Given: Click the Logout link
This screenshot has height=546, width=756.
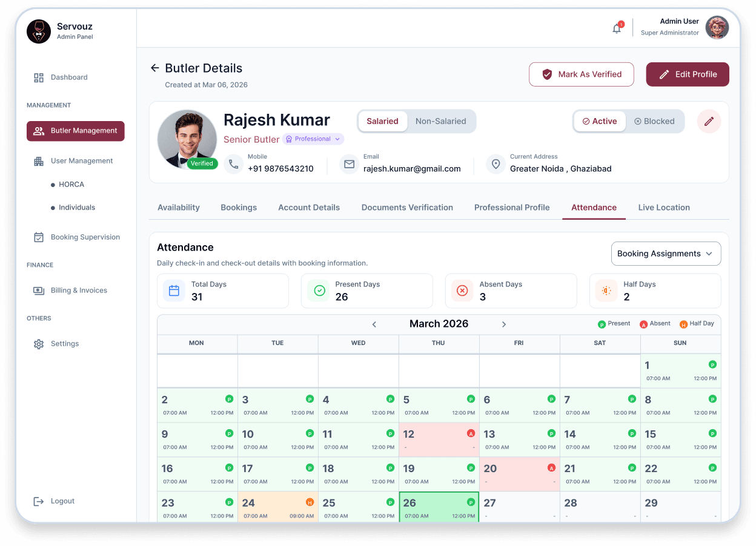Looking at the screenshot, I should point(62,501).
